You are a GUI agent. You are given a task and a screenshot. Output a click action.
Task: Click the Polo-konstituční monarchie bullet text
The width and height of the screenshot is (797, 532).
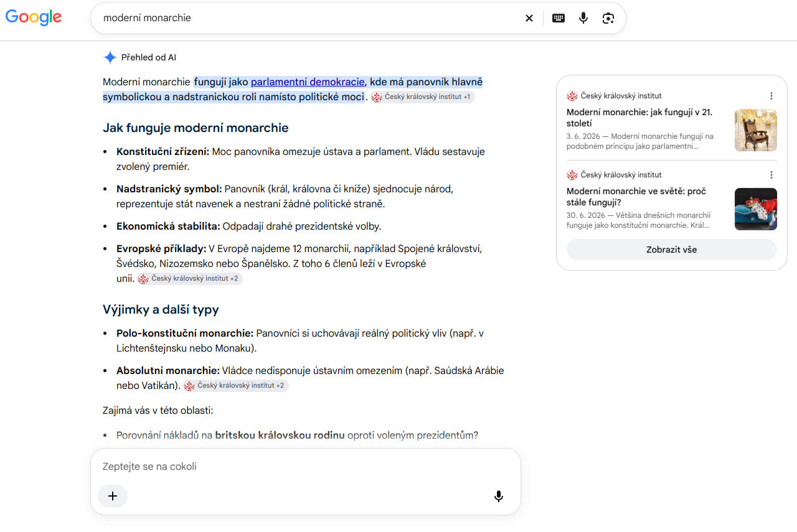tap(300, 341)
